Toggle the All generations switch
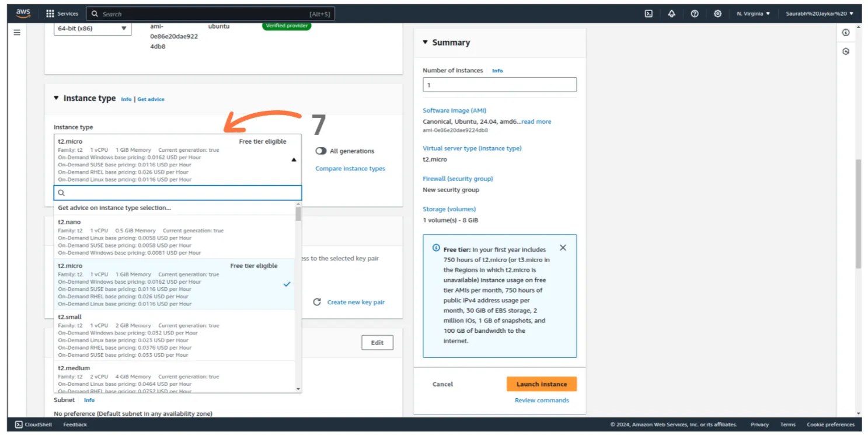Image resolution: width=868 pixels, height=435 pixels. click(321, 151)
